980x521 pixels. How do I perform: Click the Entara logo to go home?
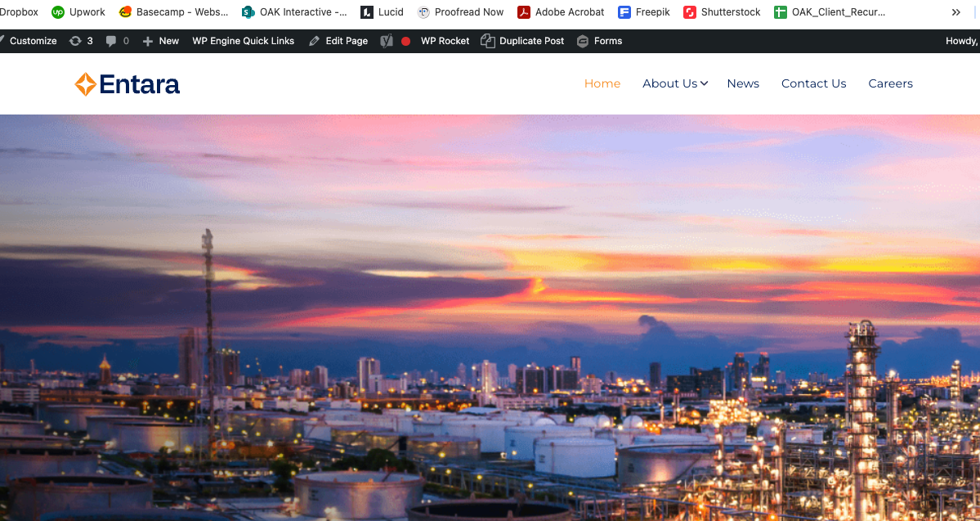(127, 83)
